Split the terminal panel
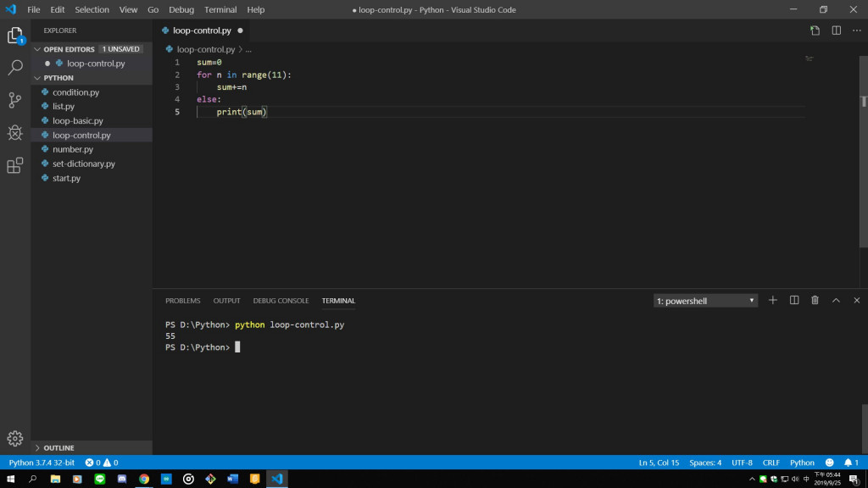This screenshot has width=868, height=488. pyautogui.click(x=793, y=301)
